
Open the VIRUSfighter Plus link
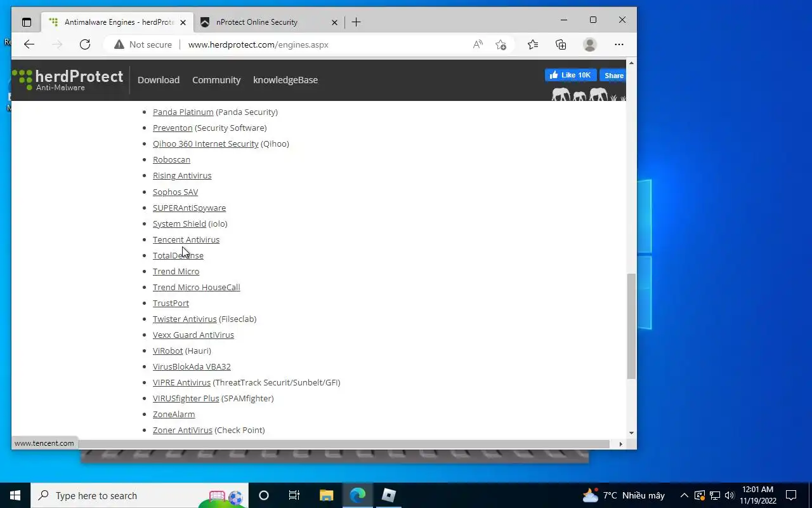tap(186, 398)
